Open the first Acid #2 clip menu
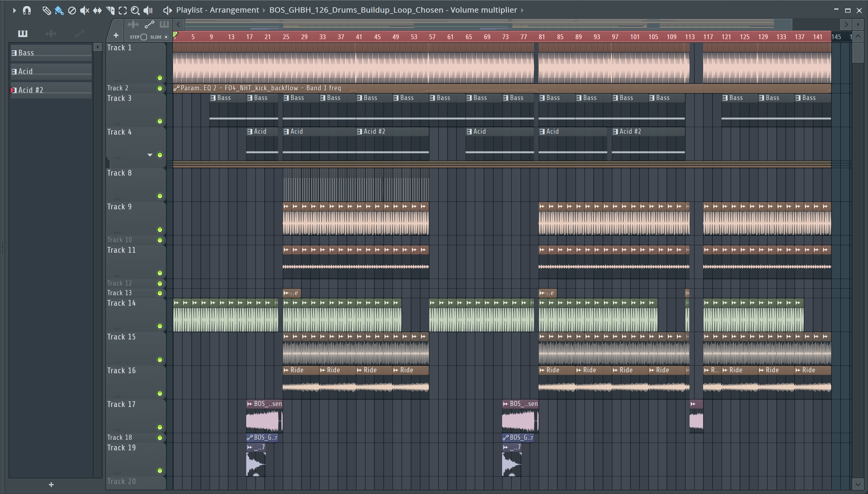868x494 pixels. pos(360,131)
